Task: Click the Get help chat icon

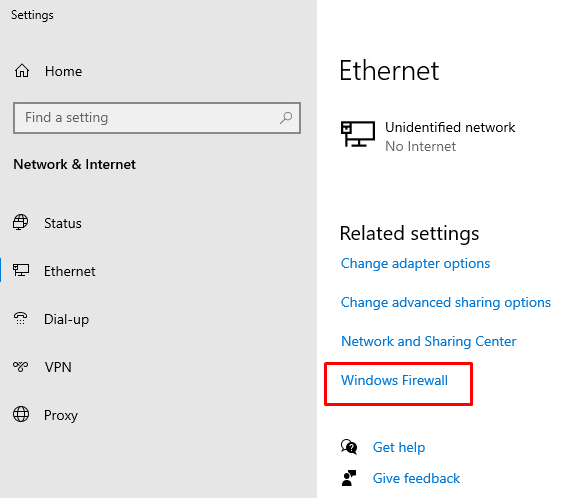Action: tap(349, 447)
